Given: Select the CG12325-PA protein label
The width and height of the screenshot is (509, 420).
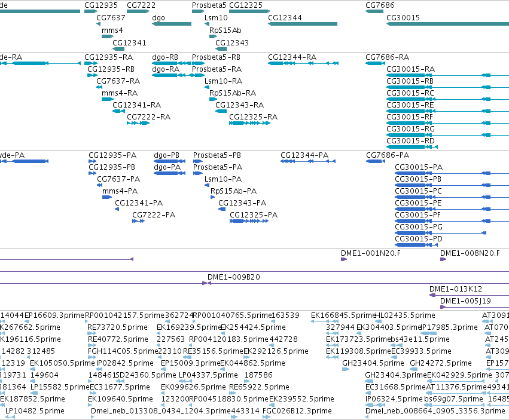Looking at the screenshot, I should pyautogui.click(x=254, y=216).
